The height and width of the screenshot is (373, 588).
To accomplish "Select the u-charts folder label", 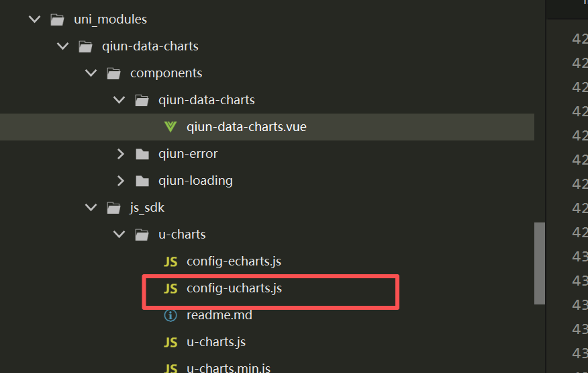I will pos(182,235).
